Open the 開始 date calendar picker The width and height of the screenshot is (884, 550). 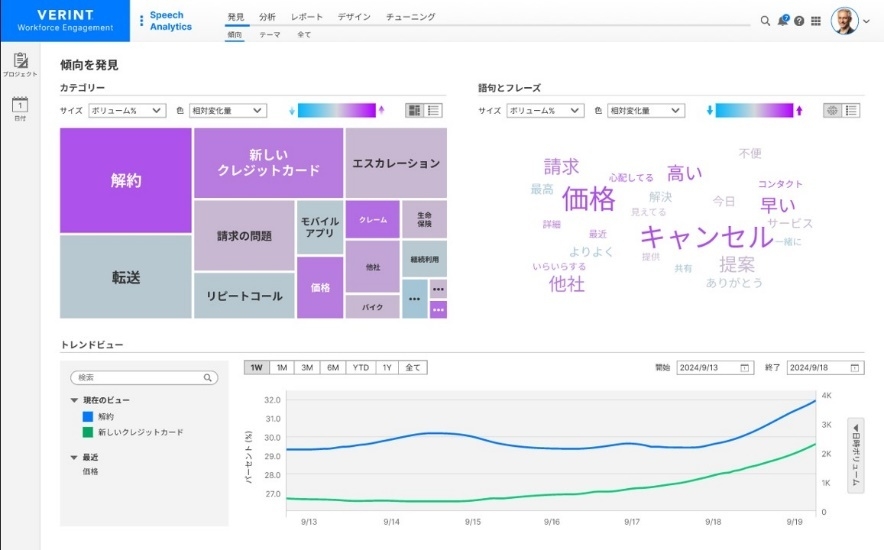[x=744, y=368]
